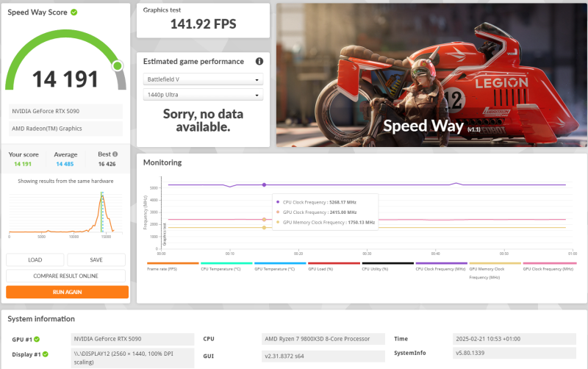Click the Time value 2025-02-21 10:53
Image resolution: width=588 pixels, height=369 pixels.
pyautogui.click(x=514, y=339)
